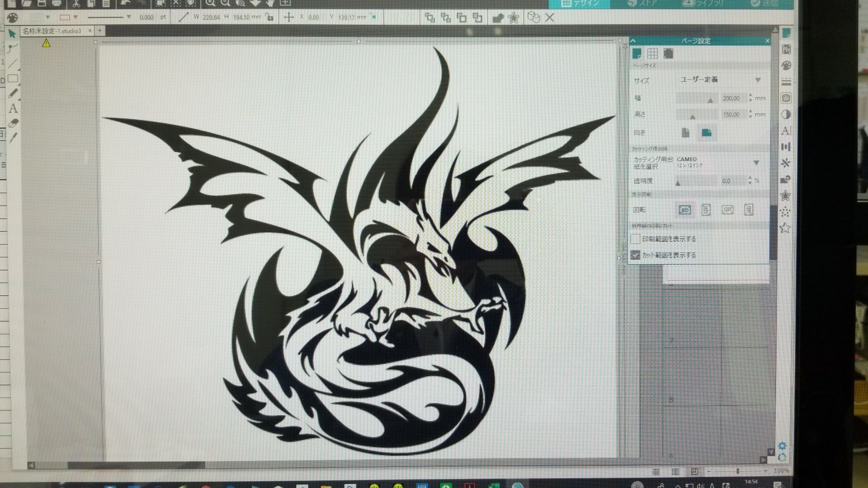Open grid settings tab in page panel
Screen dimensions: 868x488
click(652, 54)
